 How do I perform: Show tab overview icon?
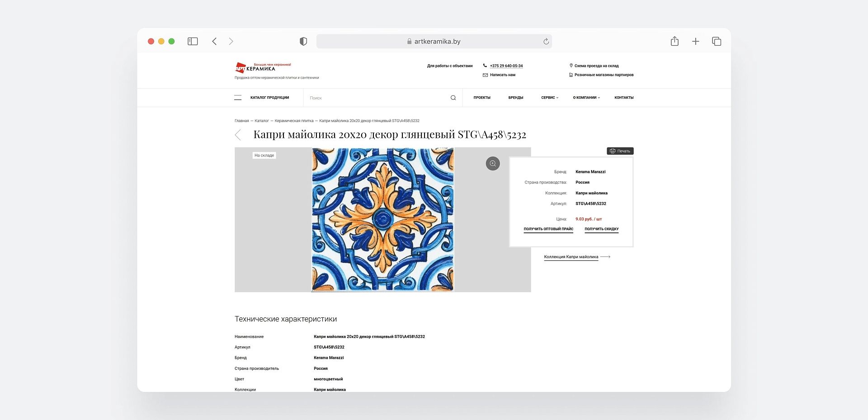tap(717, 41)
